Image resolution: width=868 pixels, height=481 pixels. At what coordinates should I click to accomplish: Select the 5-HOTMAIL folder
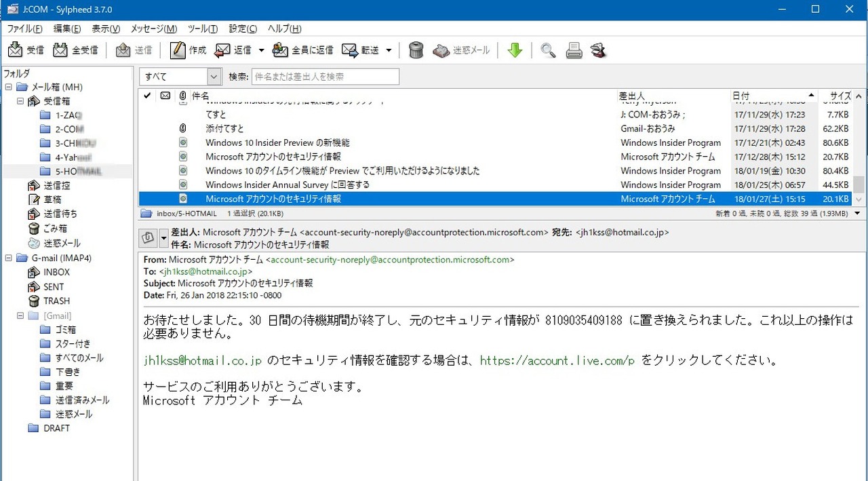coord(72,172)
